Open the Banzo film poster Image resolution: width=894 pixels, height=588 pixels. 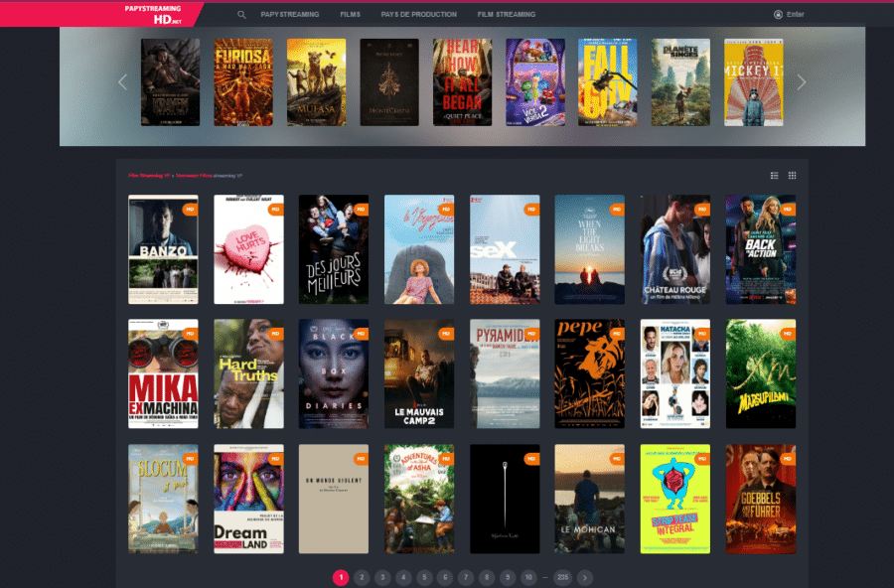click(x=163, y=249)
